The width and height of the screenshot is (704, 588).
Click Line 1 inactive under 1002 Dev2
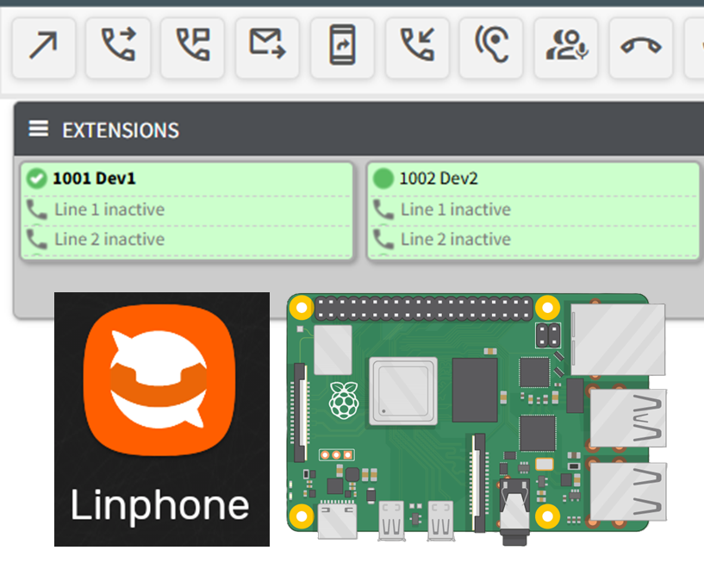click(x=455, y=210)
